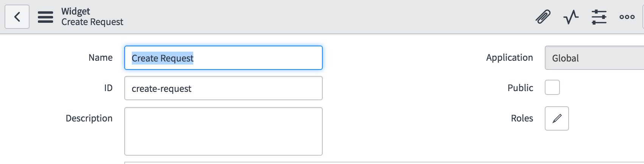Click the ID field label
The height and width of the screenshot is (164, 644).
click(108, 88)
